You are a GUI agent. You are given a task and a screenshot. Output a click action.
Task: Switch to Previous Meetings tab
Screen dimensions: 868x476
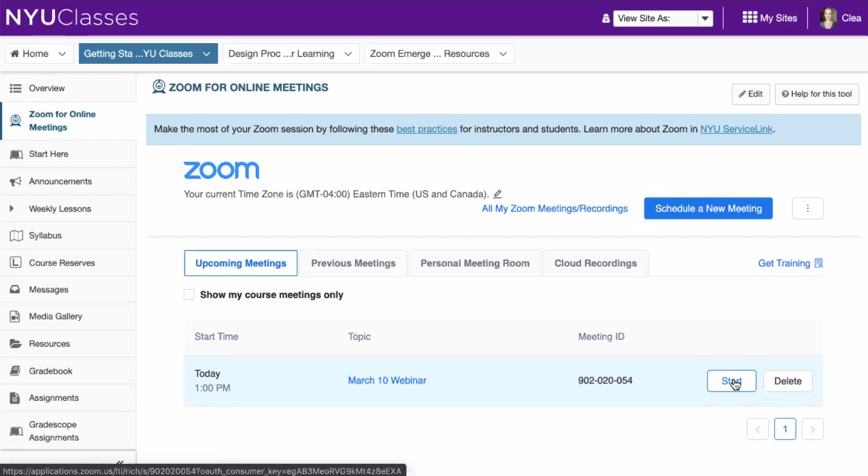coord(354,263)
